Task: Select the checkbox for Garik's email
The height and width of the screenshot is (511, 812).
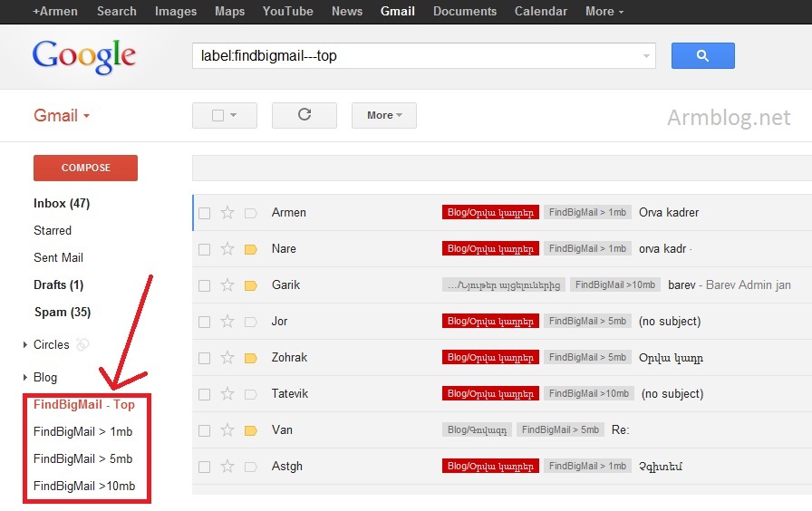Action: coord(205,285)
